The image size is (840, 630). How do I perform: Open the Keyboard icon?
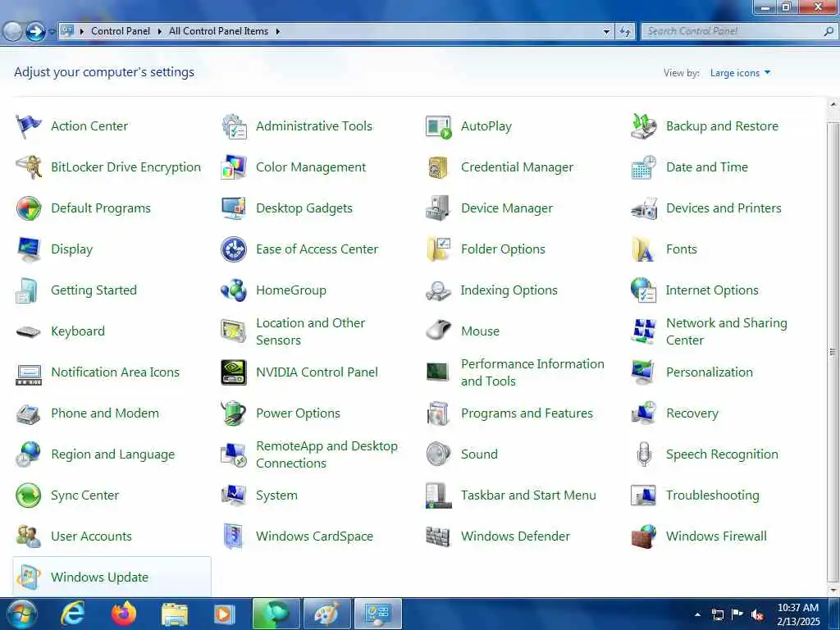point(29,331)
